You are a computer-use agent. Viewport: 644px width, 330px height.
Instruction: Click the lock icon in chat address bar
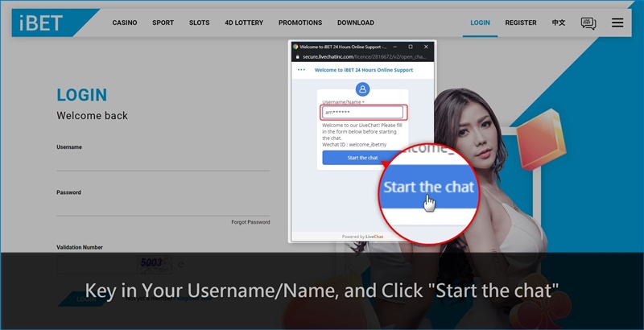[x=296, y=57]
